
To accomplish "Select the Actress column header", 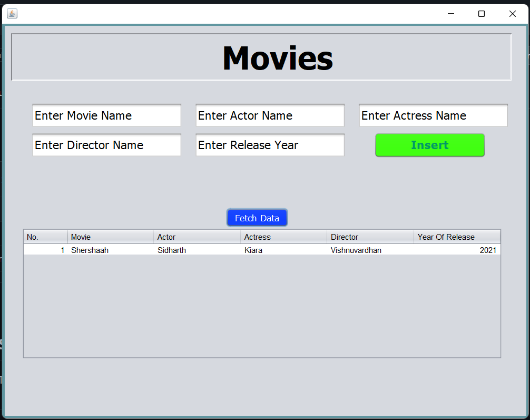I will point(283,237).
